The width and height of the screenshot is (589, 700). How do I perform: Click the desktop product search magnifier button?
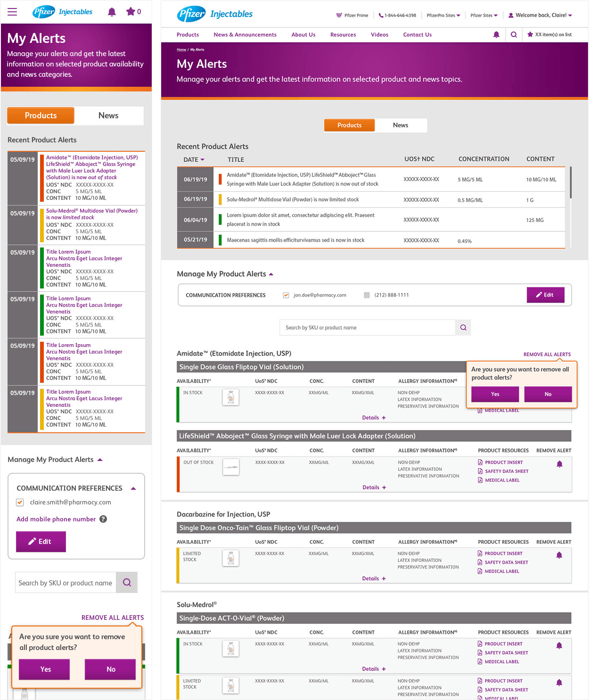(463, 328)
